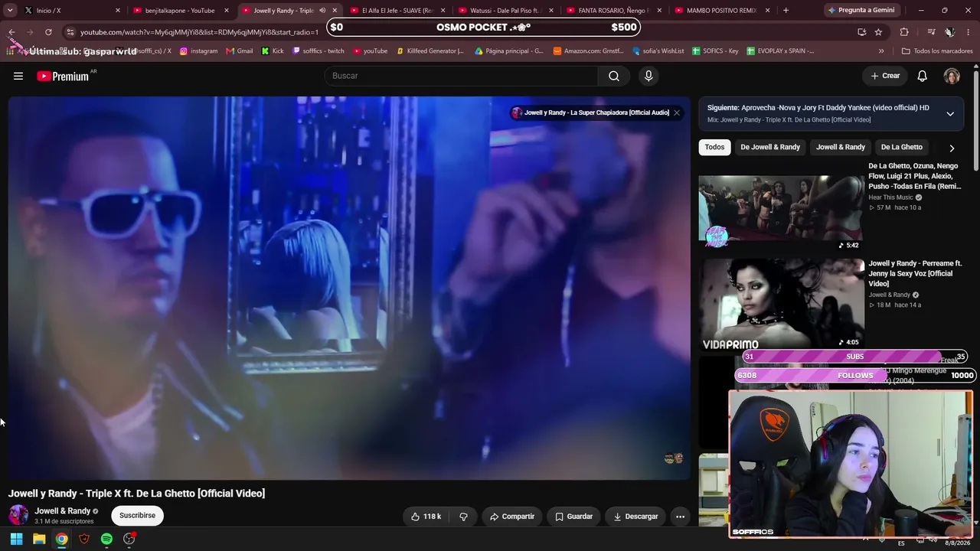Open YouTube notifications bell

coord(923,76)
